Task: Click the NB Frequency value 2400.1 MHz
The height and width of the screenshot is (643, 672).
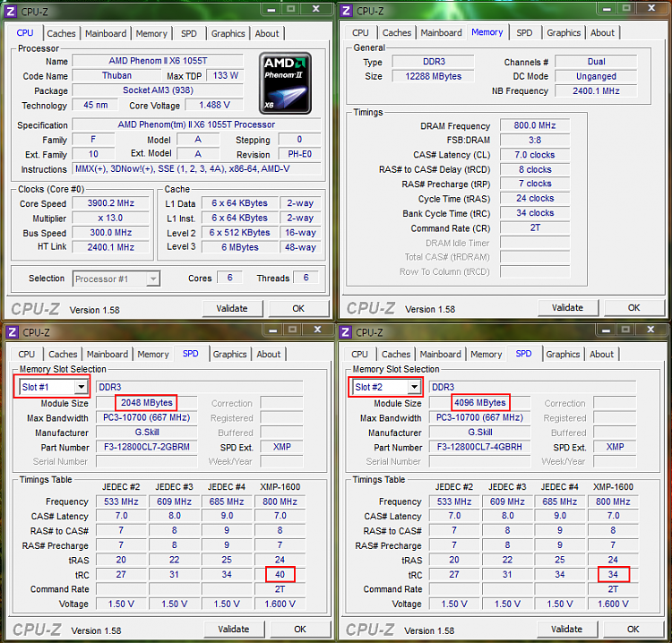Action: click(x=596, y=90)
